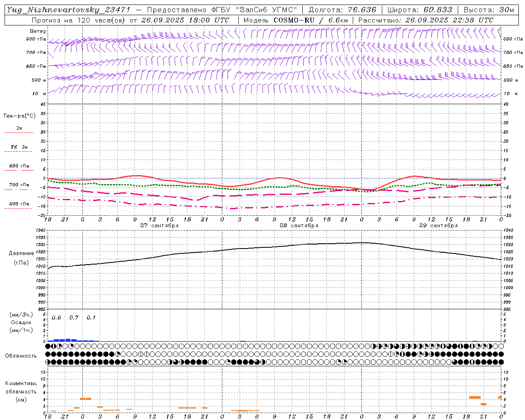Click the 'Td 2м' dew point legend entry
The image size is (525, 420).
click(x=19, y=147)
